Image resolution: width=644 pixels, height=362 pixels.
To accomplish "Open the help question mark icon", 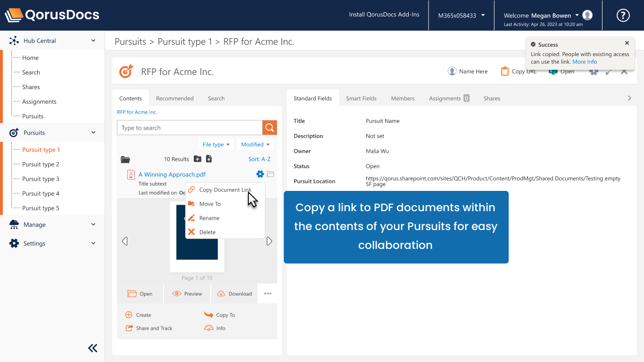I will 623,15.
